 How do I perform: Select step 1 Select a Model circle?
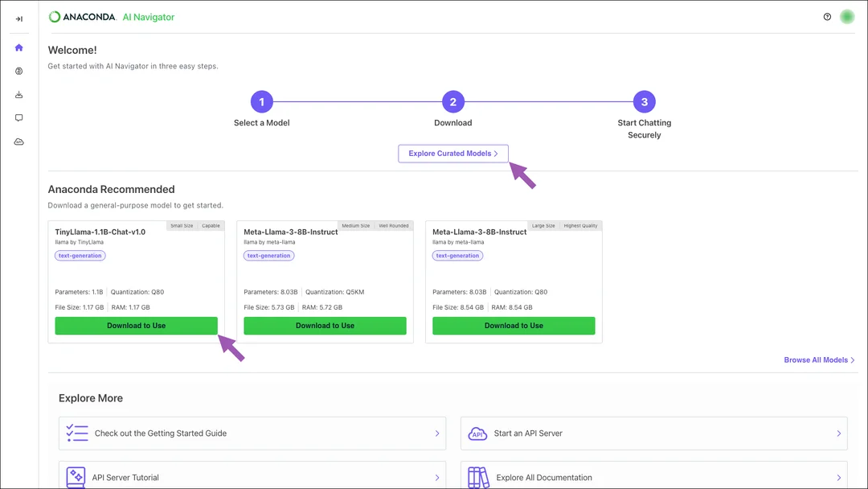tap(262, 102)
